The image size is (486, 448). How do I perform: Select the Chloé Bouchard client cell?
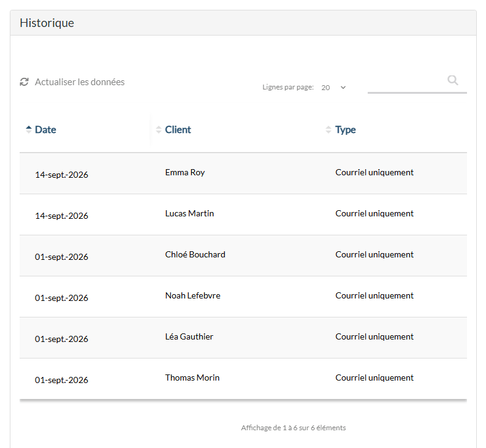(x=196, y=254)
